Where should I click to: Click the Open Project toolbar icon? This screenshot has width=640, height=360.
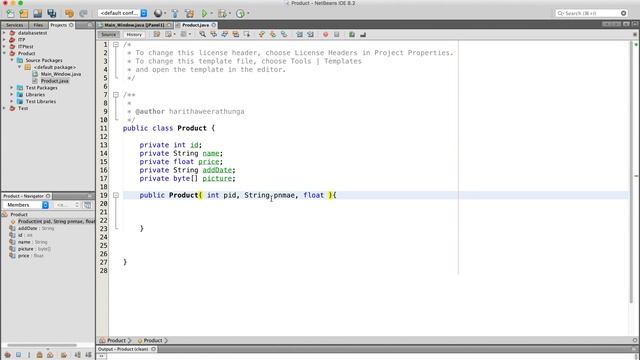point(38,13)
